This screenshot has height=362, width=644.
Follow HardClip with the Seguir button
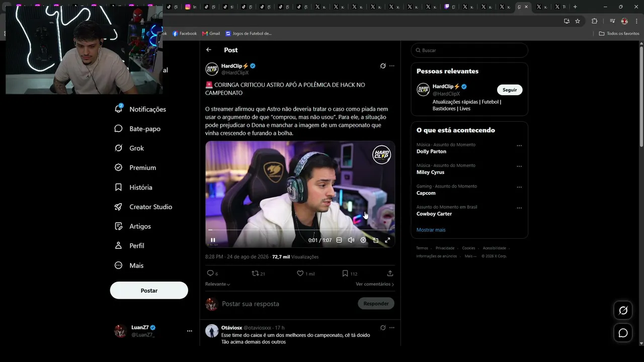[x=510, y=90]
